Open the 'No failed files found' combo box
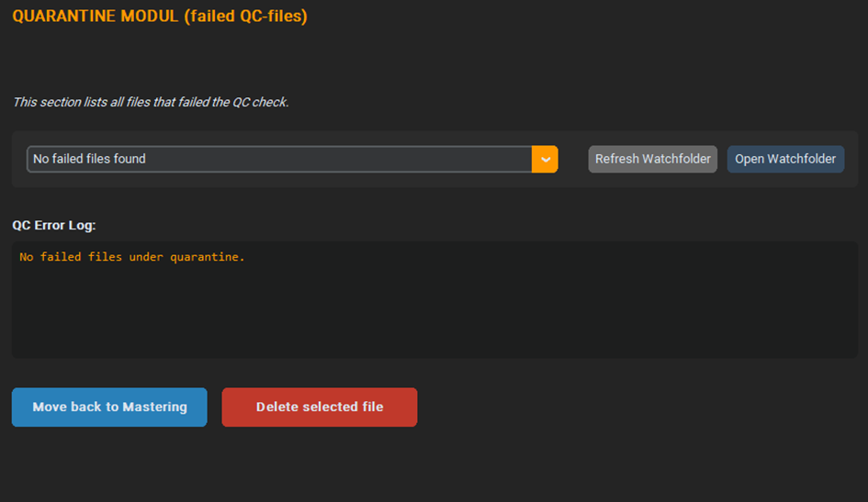 292,159
